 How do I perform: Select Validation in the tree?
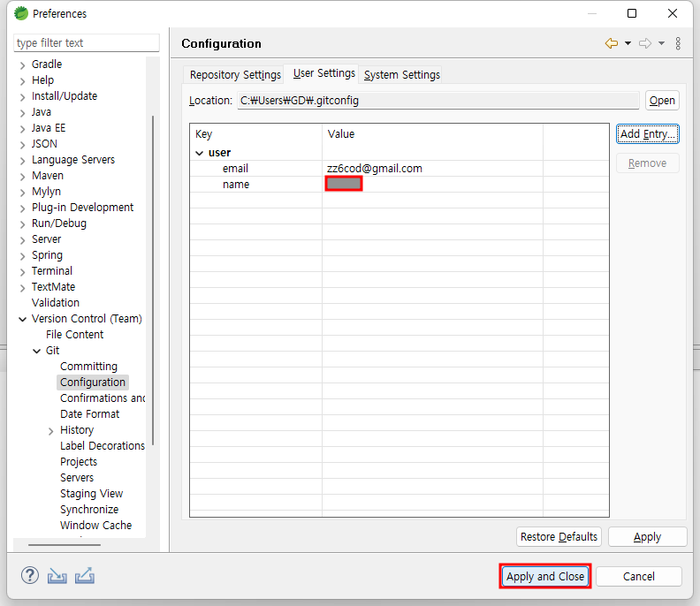point(56,302)
